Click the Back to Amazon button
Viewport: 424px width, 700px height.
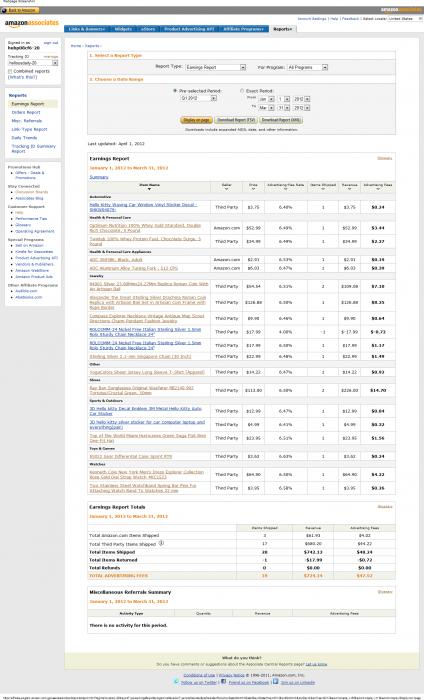point(20,10)
